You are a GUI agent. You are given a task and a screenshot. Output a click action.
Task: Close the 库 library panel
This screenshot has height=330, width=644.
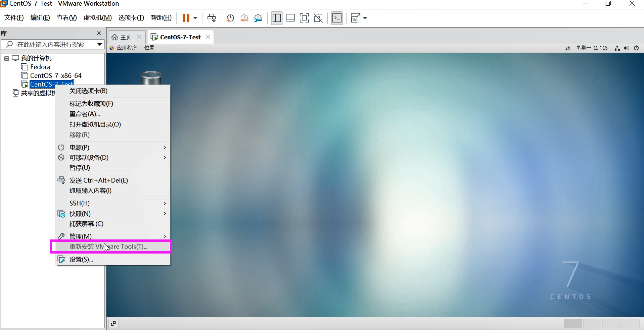[99, 33]
